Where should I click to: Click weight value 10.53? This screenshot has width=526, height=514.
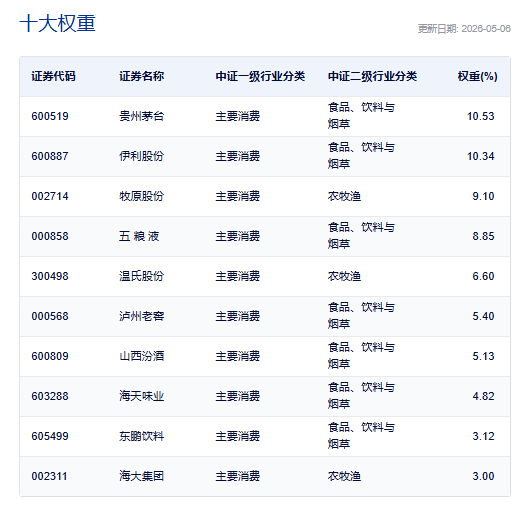click(x=481, y=116)
